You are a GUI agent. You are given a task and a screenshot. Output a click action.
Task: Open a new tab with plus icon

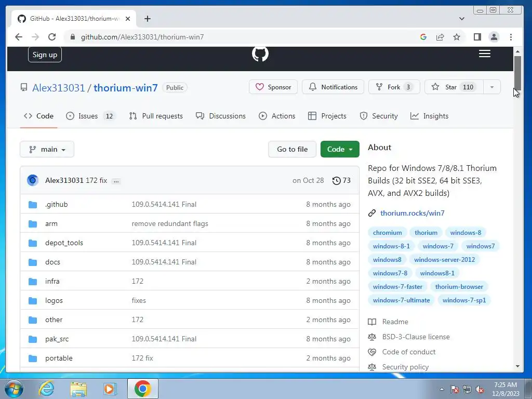pyautogui.click(x=147, y=19)
